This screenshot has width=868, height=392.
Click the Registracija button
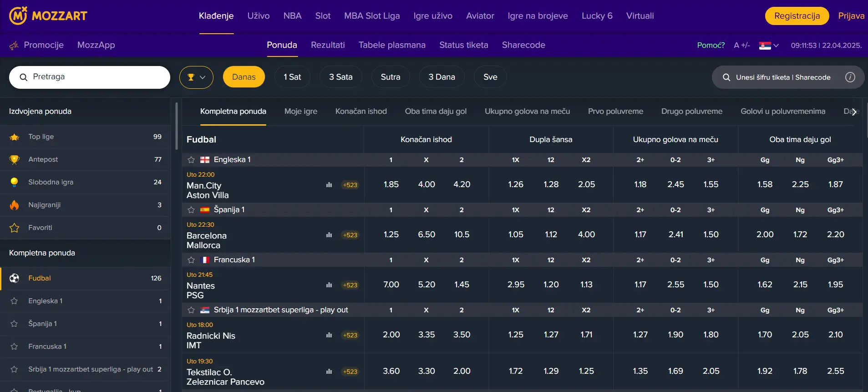(797, 16)
